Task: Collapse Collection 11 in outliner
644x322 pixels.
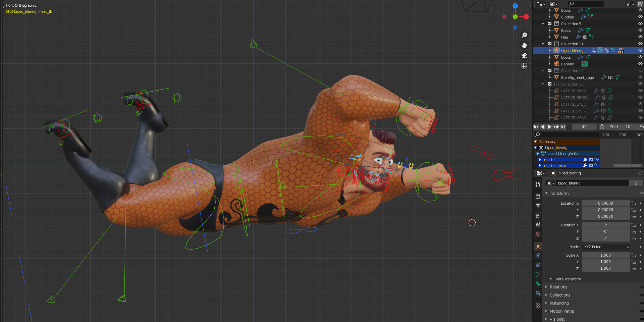Action: (x=543, y=44)
